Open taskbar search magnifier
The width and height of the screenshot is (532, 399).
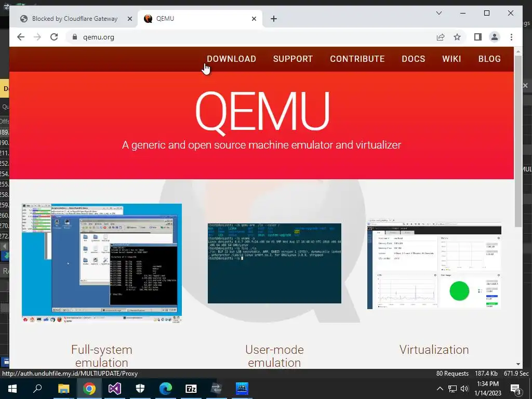tap(37, 389)
